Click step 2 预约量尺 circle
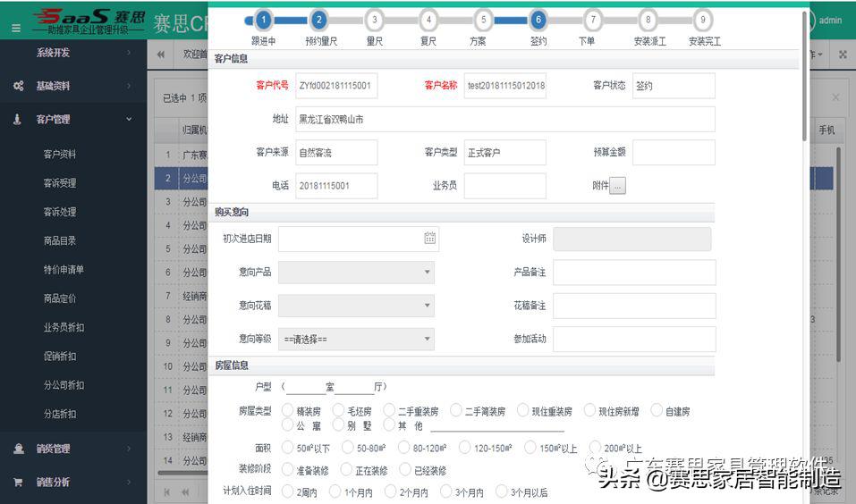 tap(318, 21)
